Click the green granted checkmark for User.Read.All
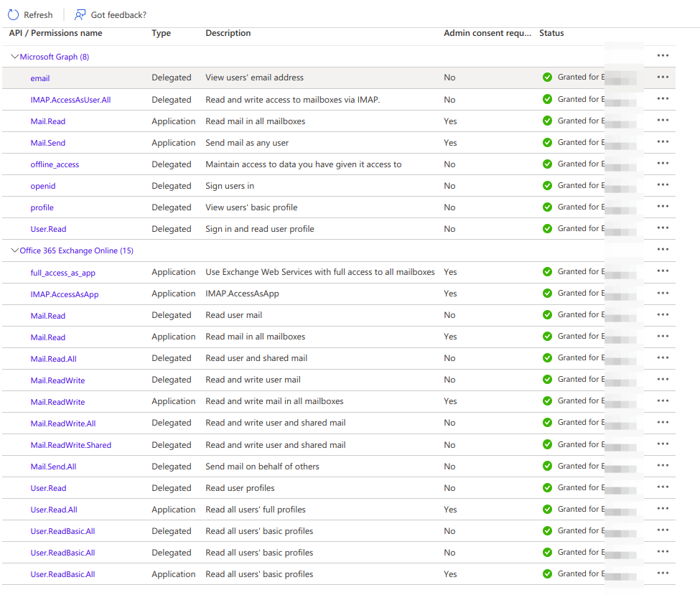 [x=547, y=510]
